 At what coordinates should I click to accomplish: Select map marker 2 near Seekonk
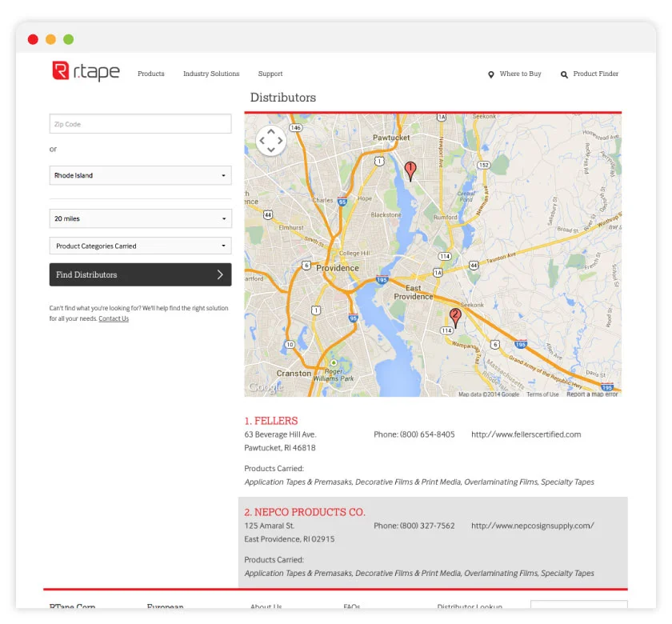pos(455,318)
